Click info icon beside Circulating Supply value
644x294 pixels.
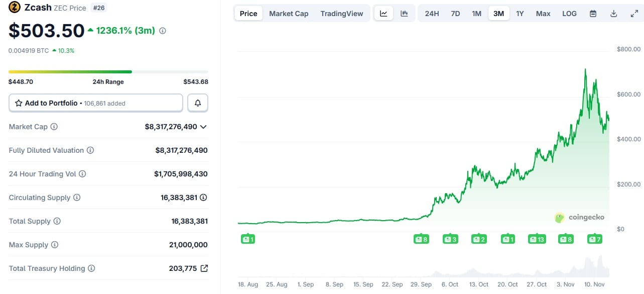[203, 198]
